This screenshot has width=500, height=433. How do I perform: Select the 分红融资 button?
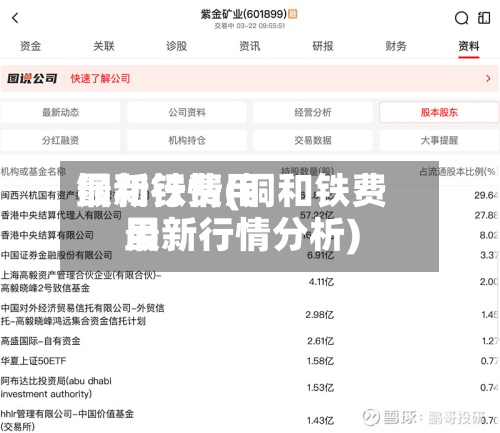point(60,140)
